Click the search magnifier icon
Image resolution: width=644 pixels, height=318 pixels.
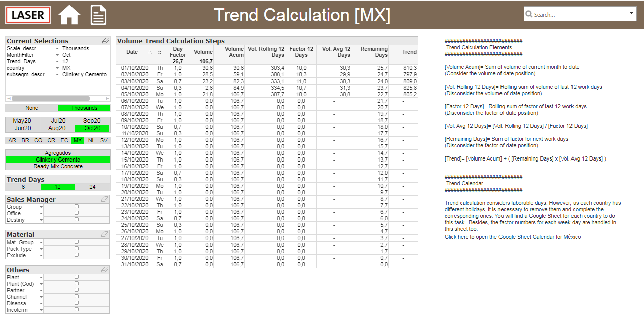pos(529,14)
